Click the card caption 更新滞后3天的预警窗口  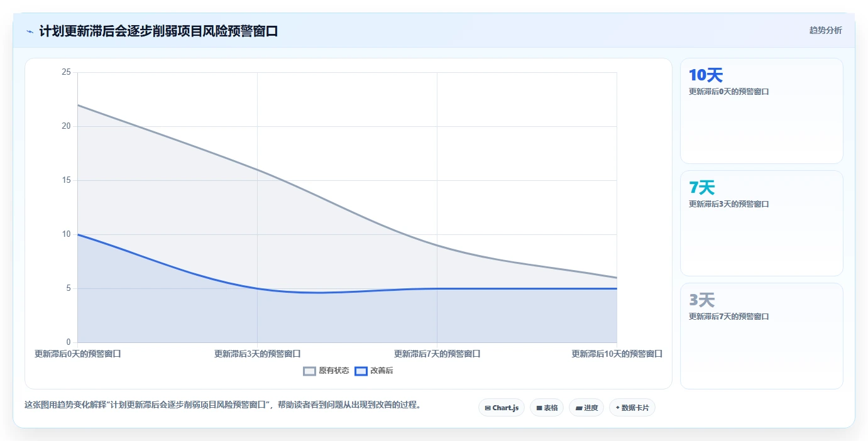pos(729,204)
